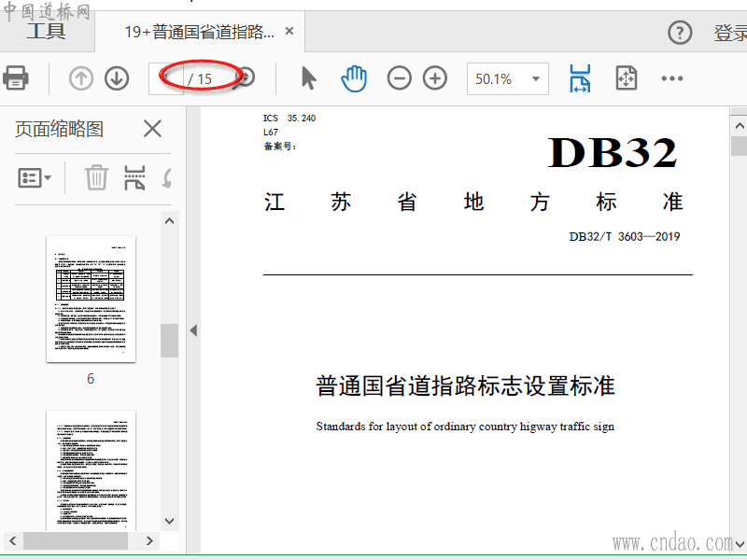Enable fit-width scrolling mode icon

tap(580, 78)
